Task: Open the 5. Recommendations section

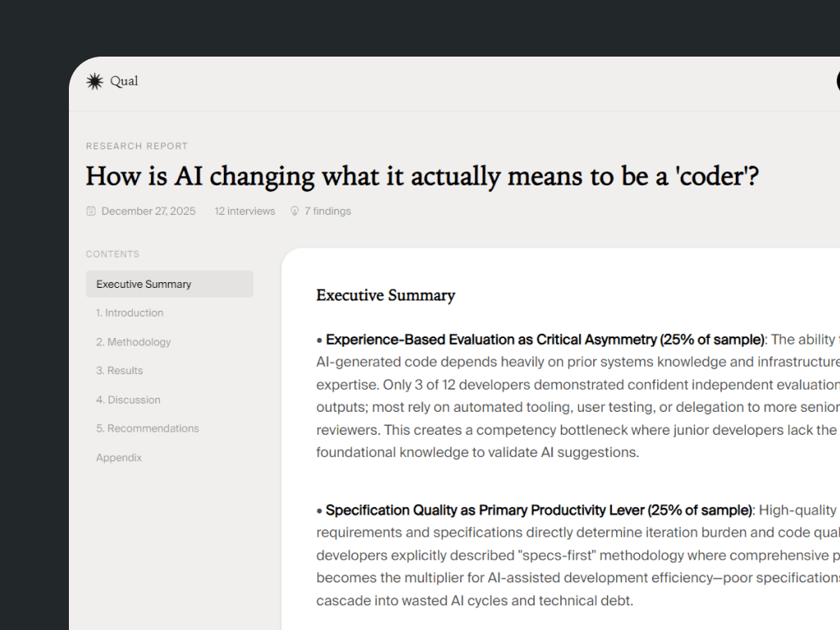Action: click(x=147, y=429)
